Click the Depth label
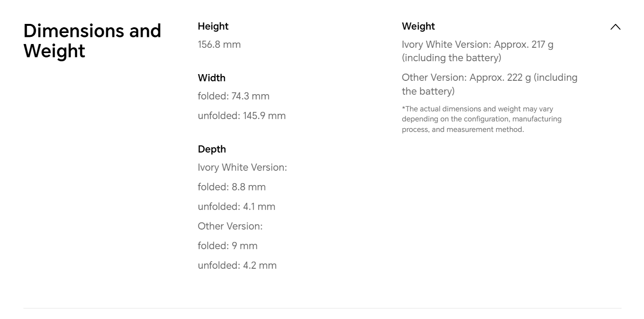This screenshot has width=644, height=319. pos(211,149)
